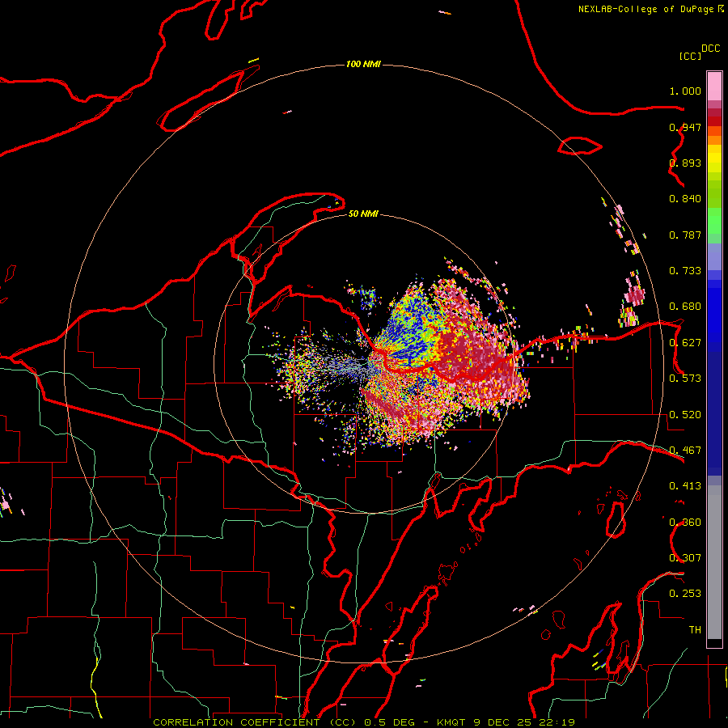Viewport: 728px width, 728px height.
Task: Click the TH threshold label
Action: [695, 630]
